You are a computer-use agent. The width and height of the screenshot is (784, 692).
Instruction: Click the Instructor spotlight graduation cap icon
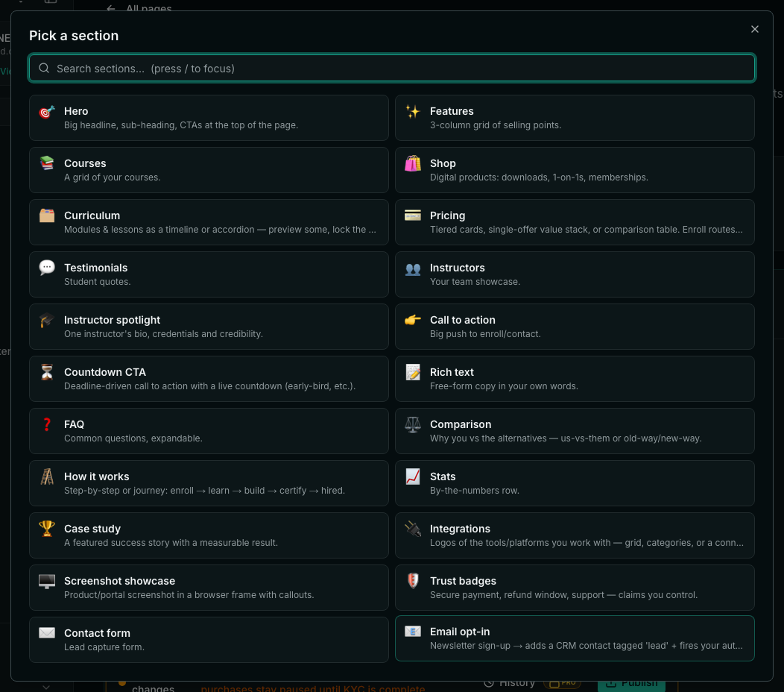coord(47,320)
